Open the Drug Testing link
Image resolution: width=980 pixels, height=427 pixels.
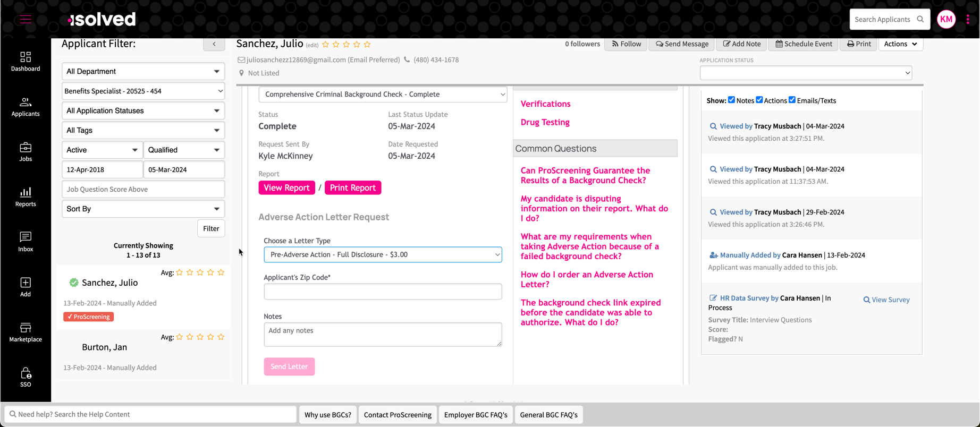pos(545,122)
